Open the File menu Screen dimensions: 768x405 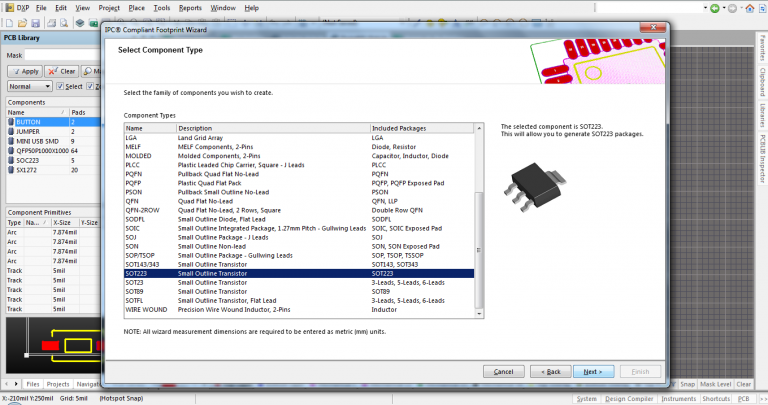(x=41, y=8)
